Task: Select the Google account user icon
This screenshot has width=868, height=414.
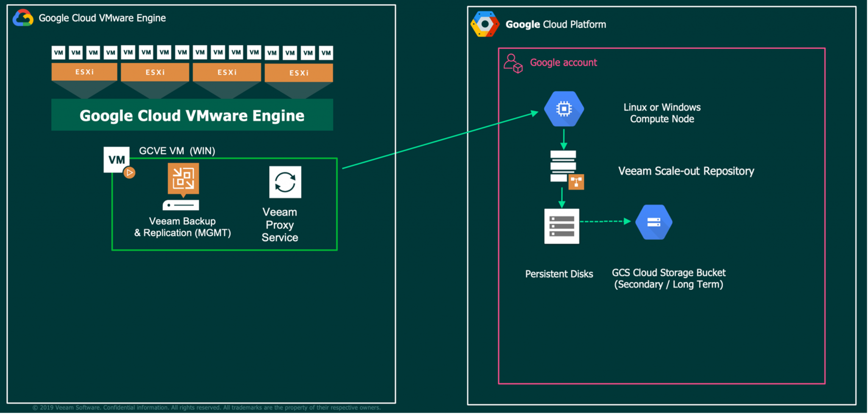Action: [513, 64]
